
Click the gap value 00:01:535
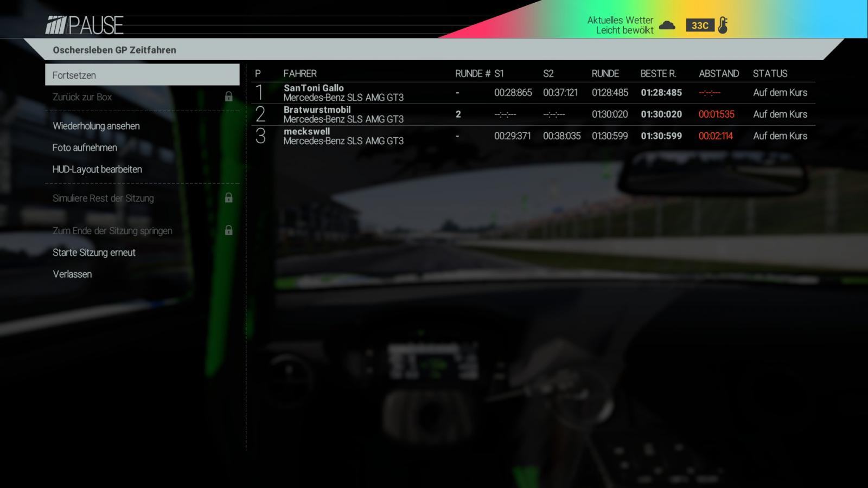point(716,114)
